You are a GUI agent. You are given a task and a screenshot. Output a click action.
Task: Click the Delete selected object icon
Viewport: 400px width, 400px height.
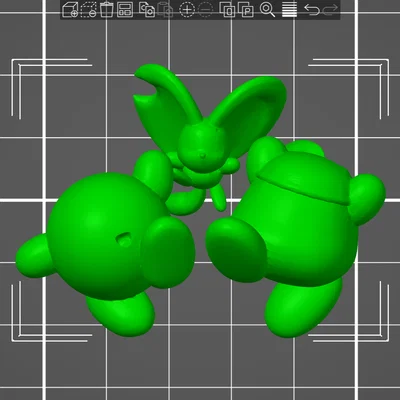88,10
